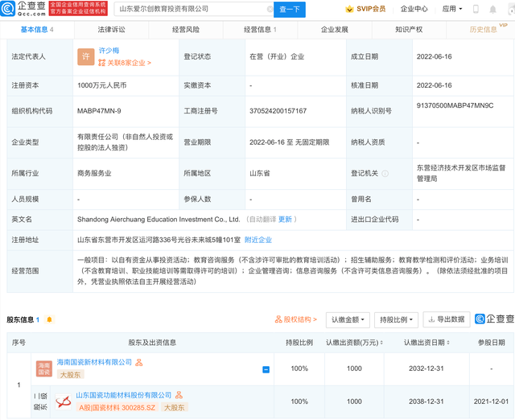This screenshot has height=420, width=515.
Task: Open equity chart icon beside 山东国瓷功能材料股份有限公司
Action: pos(179,396)
